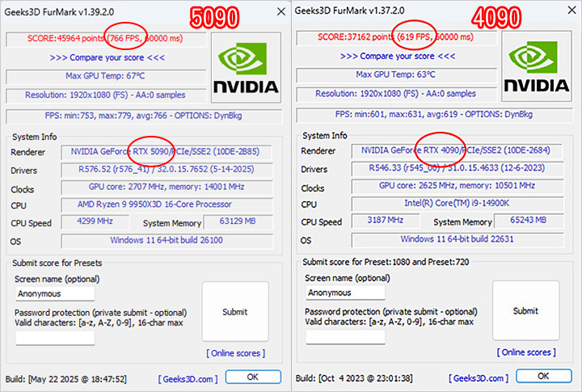Click the Resolution 1920x1080 field in the 4090 window
The height and width of the screenshot is (392, 582).
coord(396,94)
